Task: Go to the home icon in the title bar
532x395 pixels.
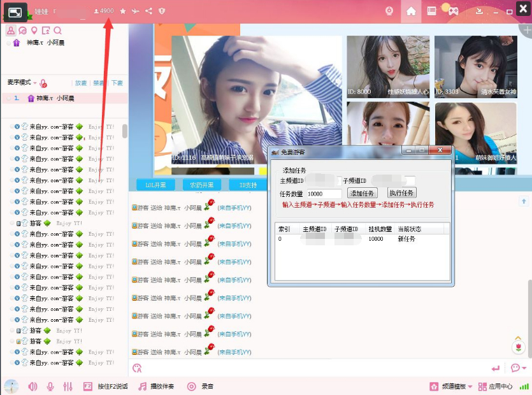Action: (x=411, y=11)
